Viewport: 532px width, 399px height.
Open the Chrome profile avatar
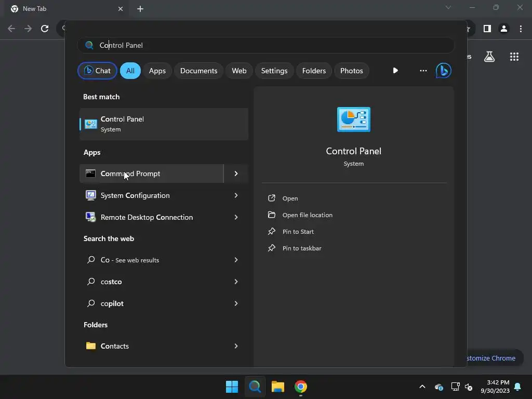(x=504, y=29)
